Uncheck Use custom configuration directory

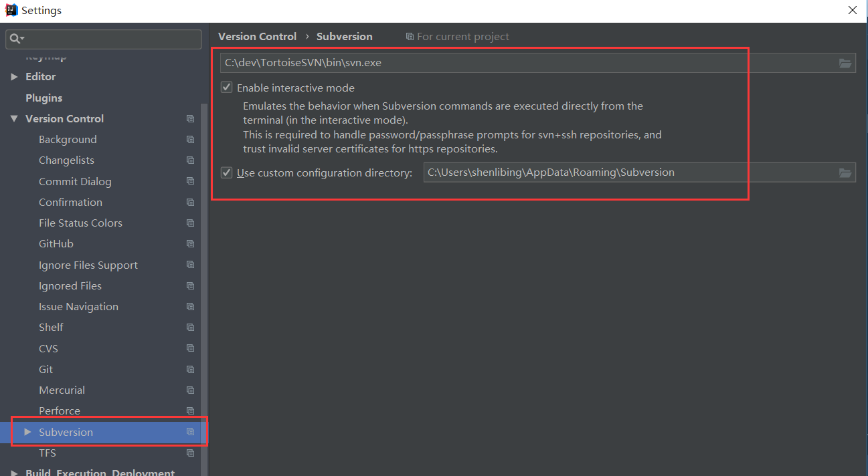click(x=227, y=172)
